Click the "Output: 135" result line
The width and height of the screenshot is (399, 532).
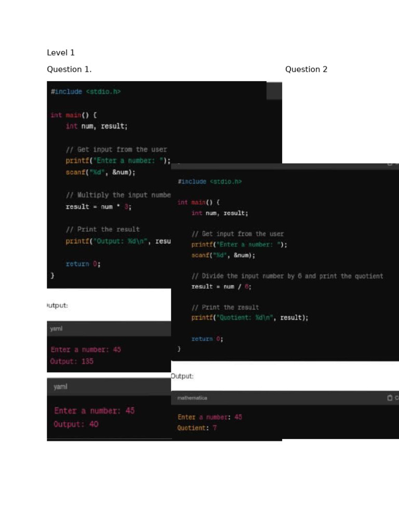click(x=72, y=362)
